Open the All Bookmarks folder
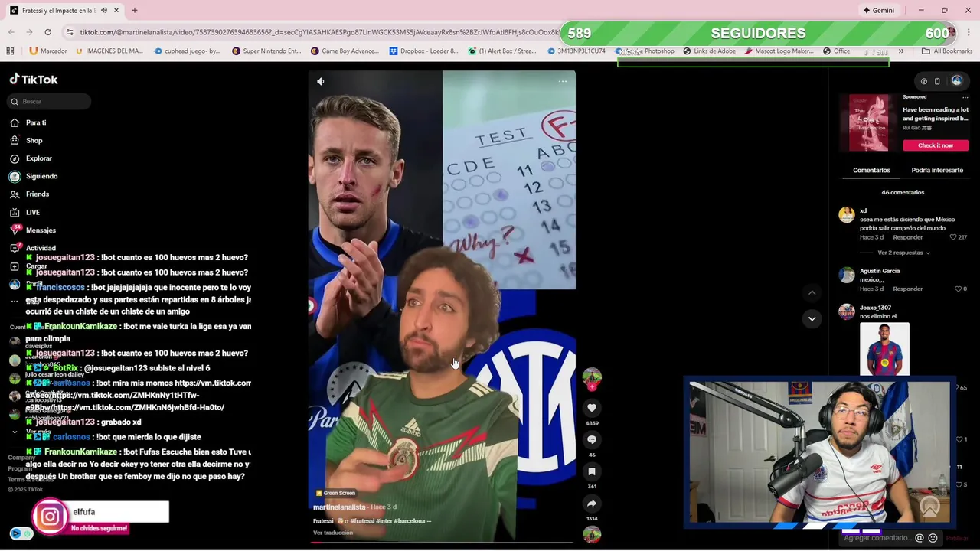The height and width of the screenshot is (551, 980). tap(947, 51)
